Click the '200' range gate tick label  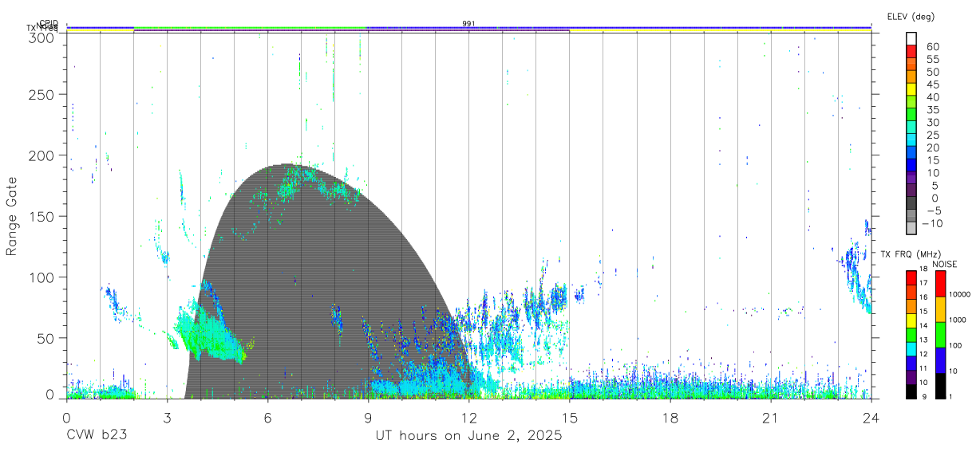(x=41, y=155)
